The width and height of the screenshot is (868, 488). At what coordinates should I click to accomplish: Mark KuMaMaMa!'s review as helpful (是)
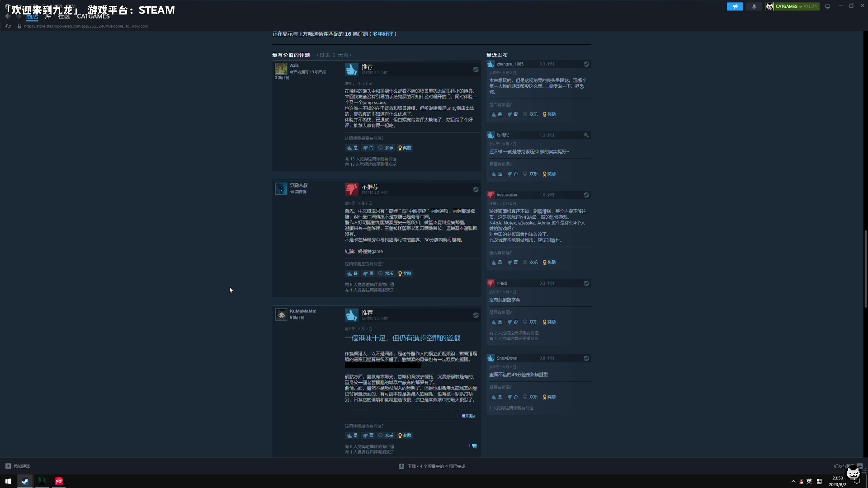pyautogui.click(x=352, y=436)
